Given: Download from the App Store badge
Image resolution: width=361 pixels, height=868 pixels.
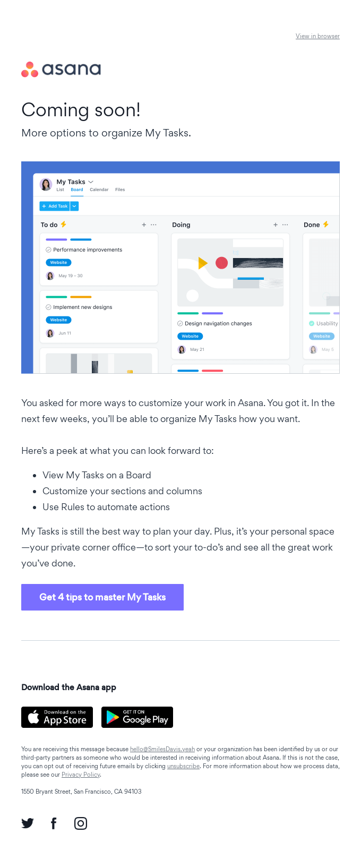Looking at the screenshot, I should pos(57,717).
